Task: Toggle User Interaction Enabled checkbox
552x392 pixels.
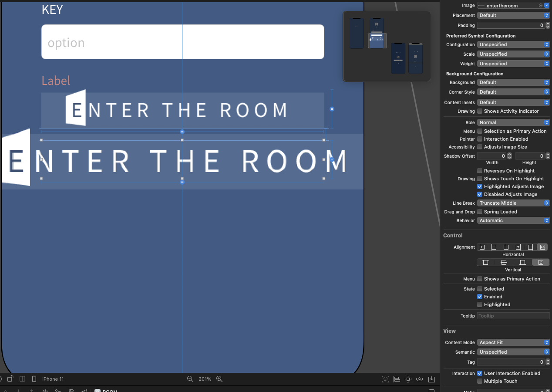Action: [x=480, y=373]
